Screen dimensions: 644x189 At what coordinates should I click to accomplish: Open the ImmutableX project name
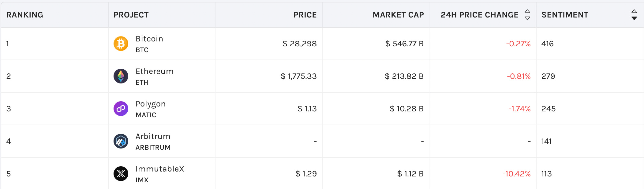click(x=160, y=169)
